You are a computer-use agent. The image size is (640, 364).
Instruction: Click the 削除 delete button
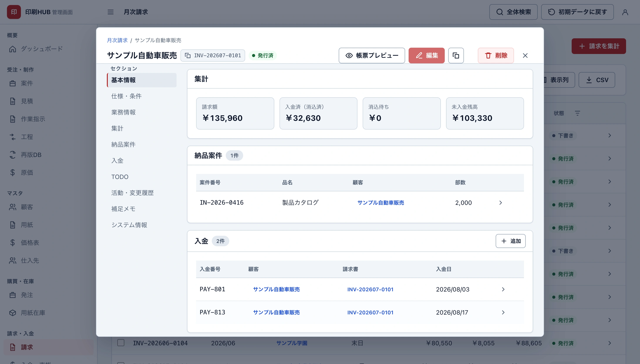495,56
